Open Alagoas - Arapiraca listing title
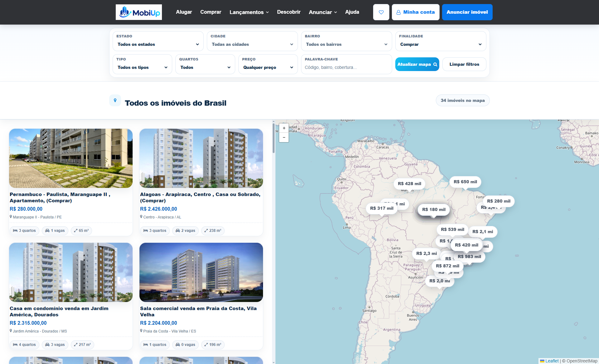The width and height of the screenshot is (599, 364). (200, 198)
